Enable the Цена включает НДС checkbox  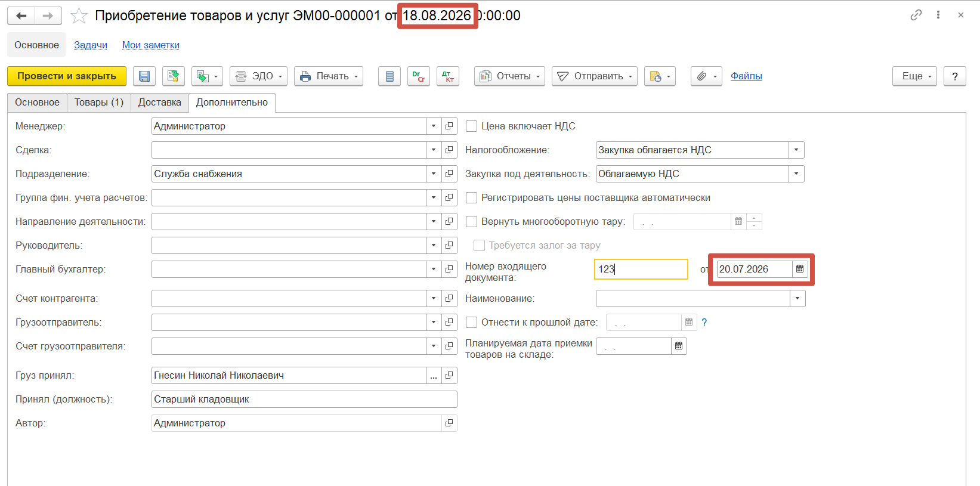coord(471,126)
